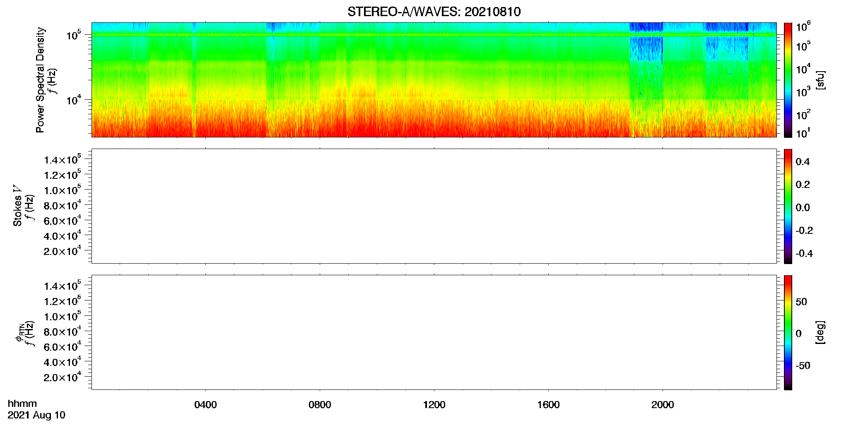868x447 pixels.
Task: Click the plot title STEREO-A/WAVES: 20210810
Action: pyautogui.click(x=434, y=12)
